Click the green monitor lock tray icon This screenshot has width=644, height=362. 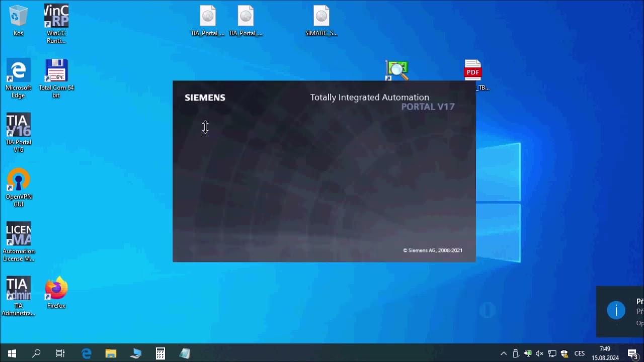(528, 353)
